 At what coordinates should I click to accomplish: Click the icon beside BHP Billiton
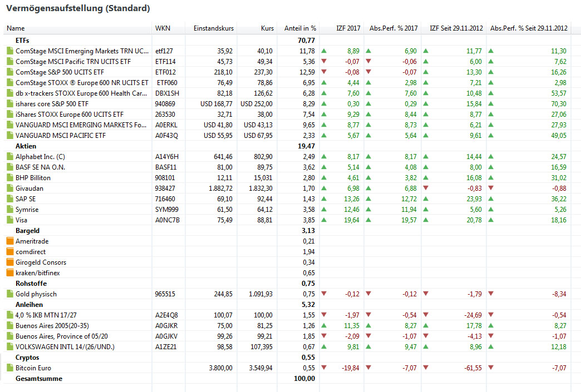click(10, 178)
